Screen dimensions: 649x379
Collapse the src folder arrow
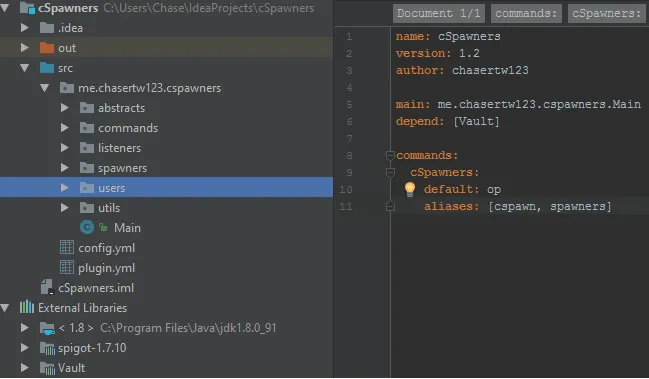(24, 67)
